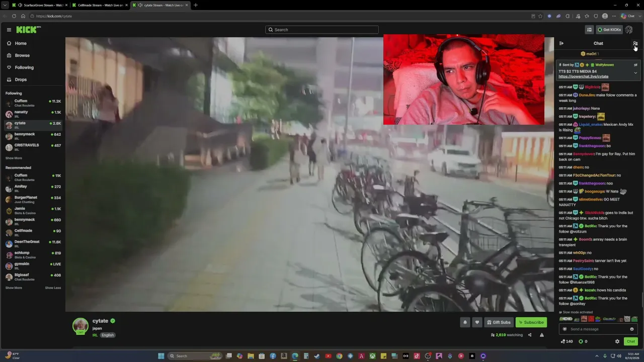Focus the Kick search box
This screenshot has width=644, height=362.
point(322,30)
